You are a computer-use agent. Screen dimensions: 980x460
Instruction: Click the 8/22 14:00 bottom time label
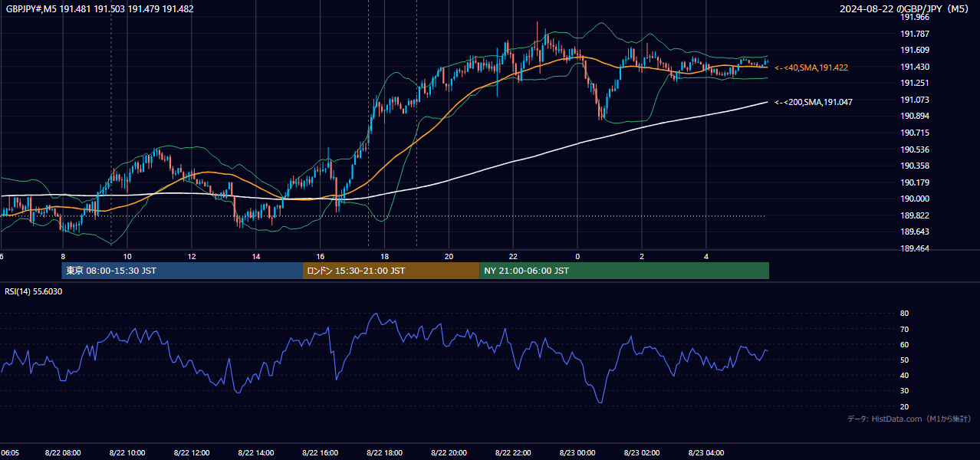pyautogui.click(x=256, y=452)
